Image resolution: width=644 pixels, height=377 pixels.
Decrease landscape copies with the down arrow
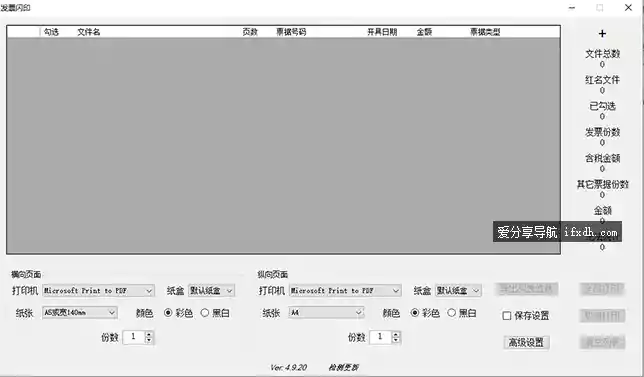[x=149, y=340]
